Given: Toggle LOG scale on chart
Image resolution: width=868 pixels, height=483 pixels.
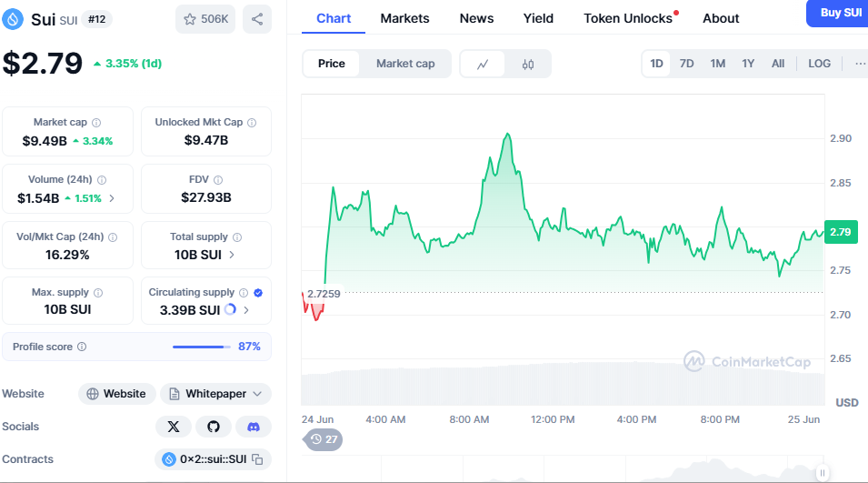Looking at the screenshot, I should coord(819,64).
